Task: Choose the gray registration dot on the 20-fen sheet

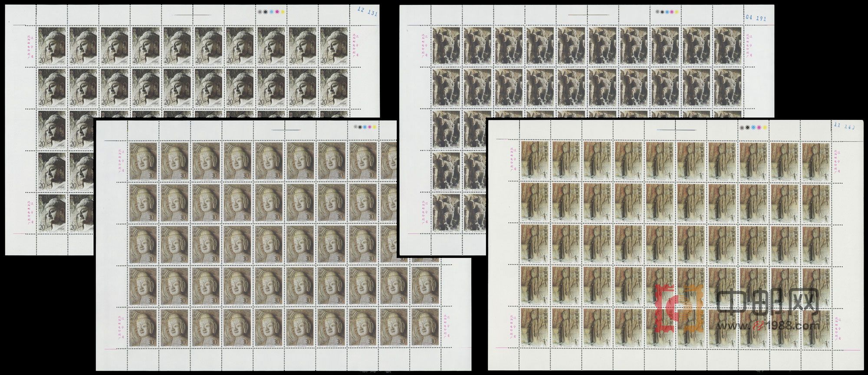Action: tap(260, 12)
